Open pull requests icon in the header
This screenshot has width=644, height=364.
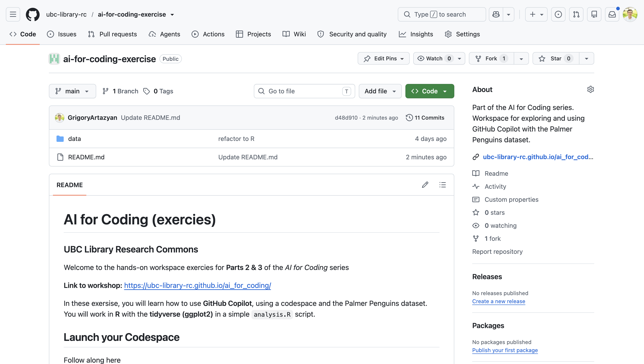(576, 14)
